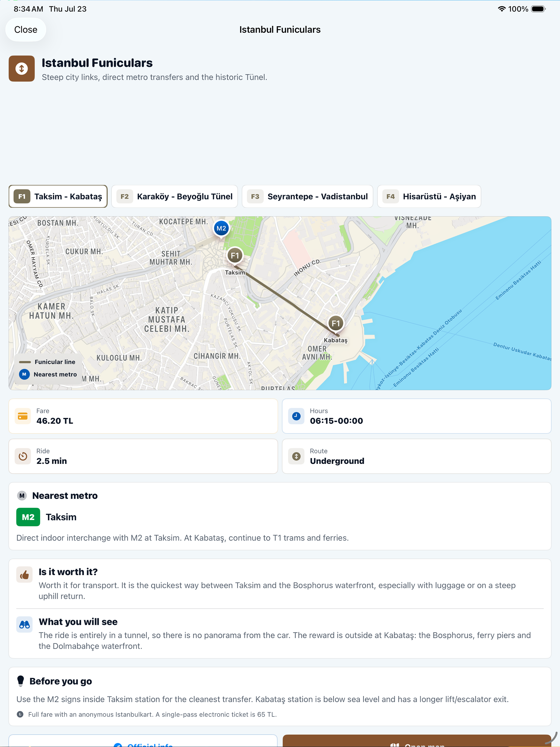Tap the thumbs-up Is it worth it icon
This screenshot has height=747, width=560.
point(24,575)
